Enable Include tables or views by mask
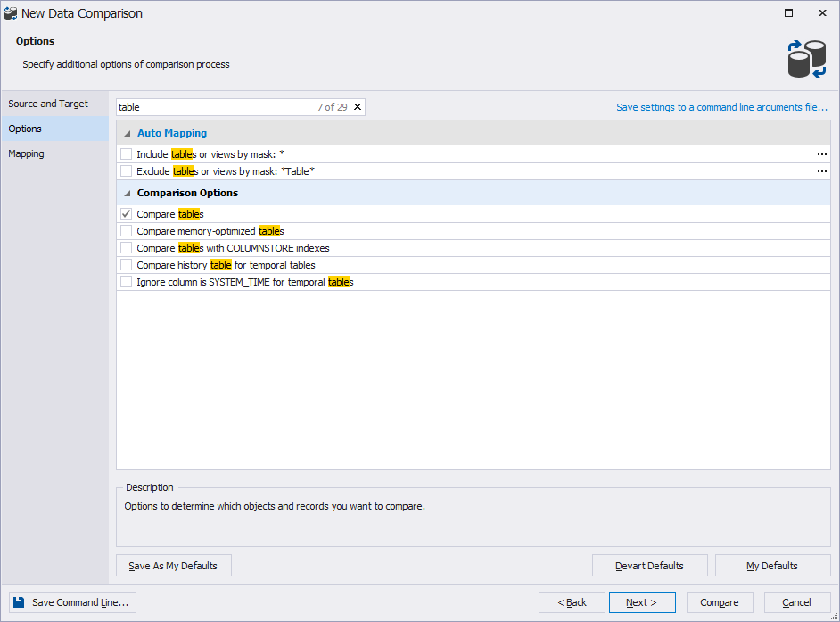840x622 pixels. click(127, 154)
